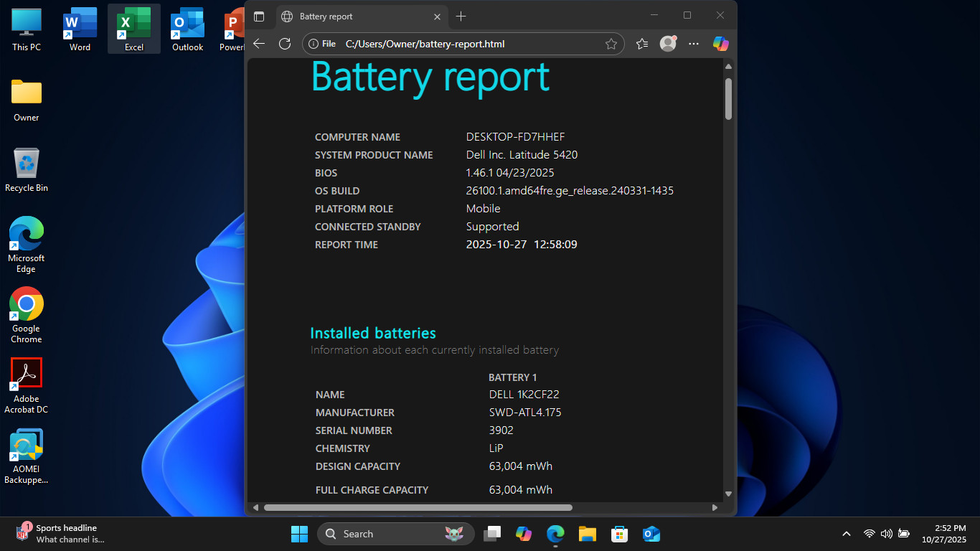
Task: Click the Edge tab actions menu icon
Action: click(x=259, y=16)
